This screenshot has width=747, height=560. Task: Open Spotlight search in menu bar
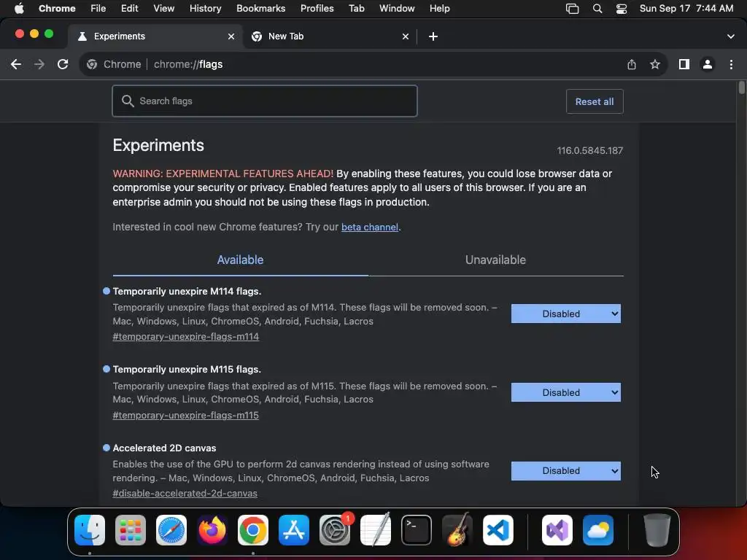tap(597, 9)
